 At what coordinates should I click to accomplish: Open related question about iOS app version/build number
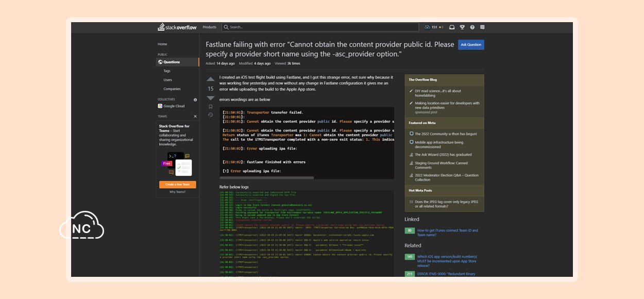447,261
